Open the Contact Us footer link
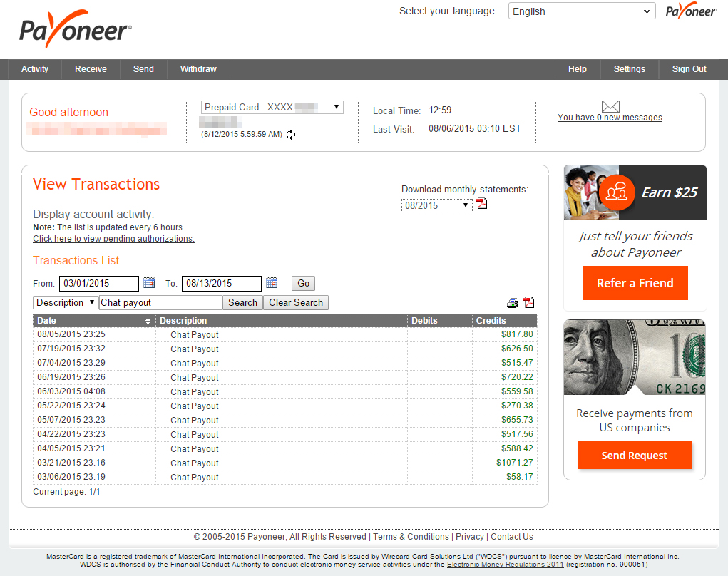This screenshot has height=576, width=728. point(512,537)
